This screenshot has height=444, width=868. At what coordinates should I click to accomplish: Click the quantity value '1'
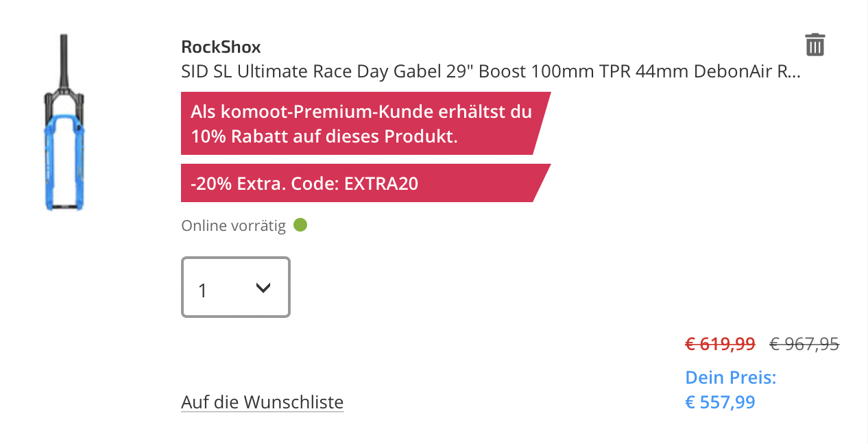coord(202,291)
